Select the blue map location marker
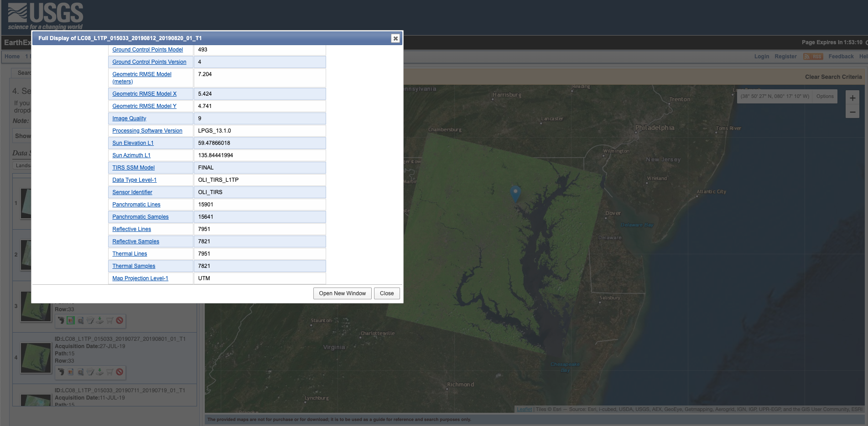 (515, 194)
